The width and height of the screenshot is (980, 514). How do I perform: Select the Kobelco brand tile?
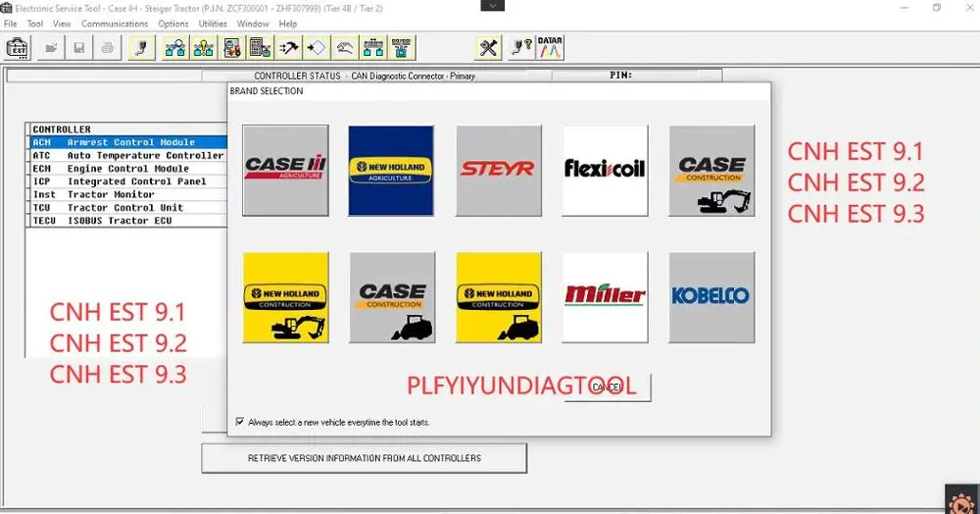coord(711,297)
